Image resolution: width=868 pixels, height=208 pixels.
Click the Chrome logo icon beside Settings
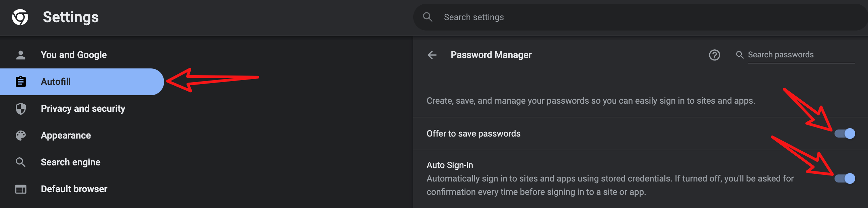(20, 17)
